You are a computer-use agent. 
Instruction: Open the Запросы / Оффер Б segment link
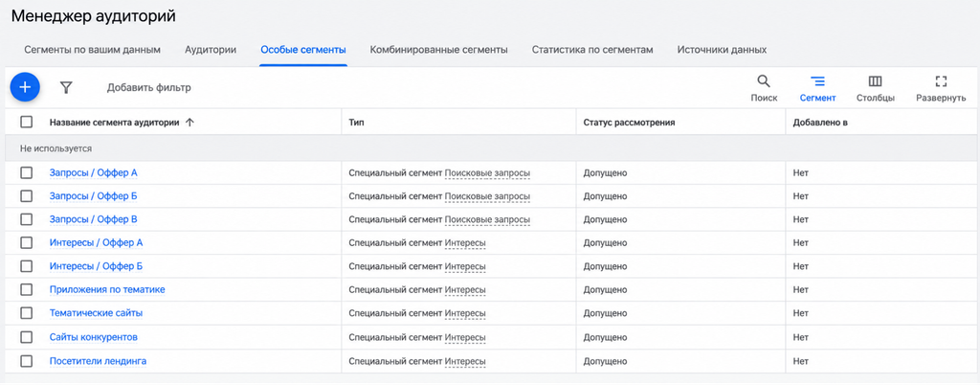pyautogui.click(x=93, y=195)
